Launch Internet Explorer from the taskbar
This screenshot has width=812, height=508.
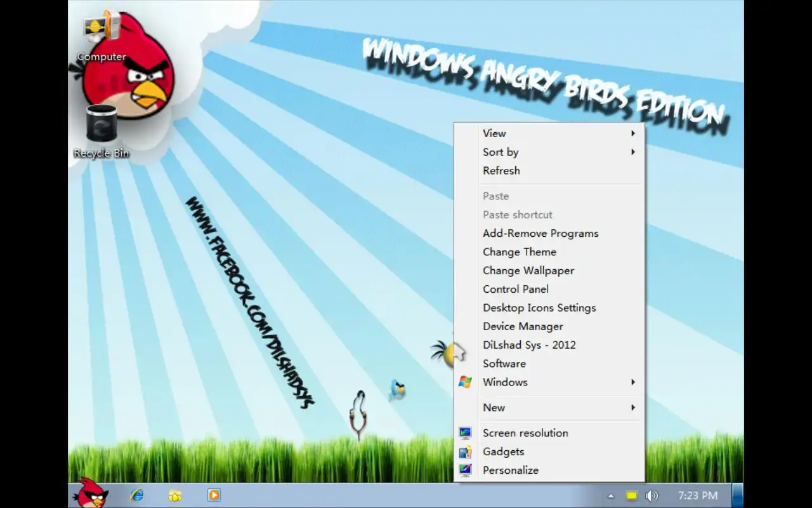(x=136, y=495)
